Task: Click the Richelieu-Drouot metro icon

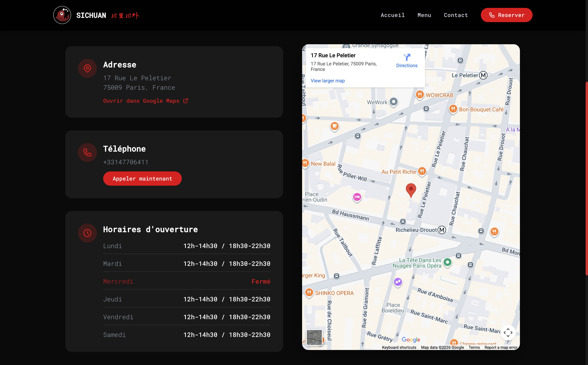Action: click(442, 230)
